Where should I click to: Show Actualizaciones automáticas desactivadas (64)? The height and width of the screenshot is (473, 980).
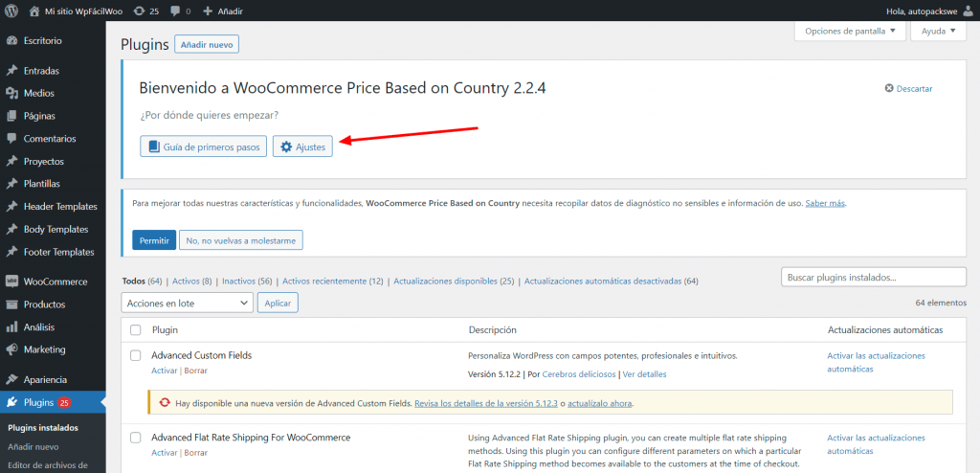pyautogui.click(x=612, y=282)
